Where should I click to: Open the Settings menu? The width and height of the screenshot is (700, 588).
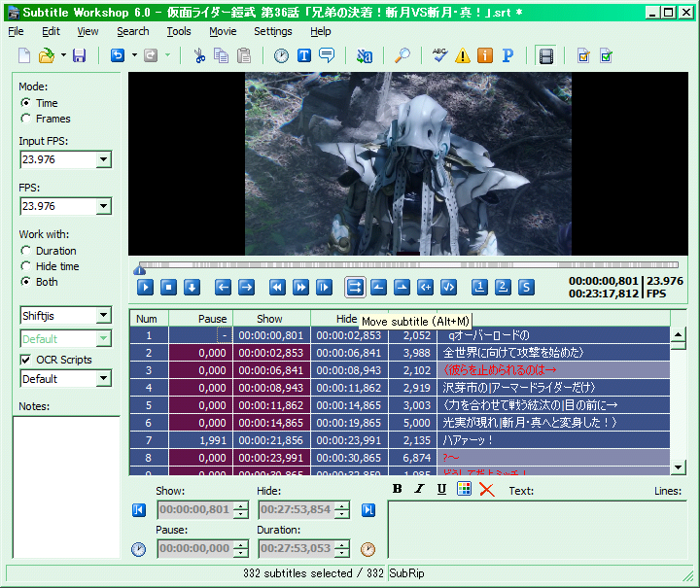(273, 31)
